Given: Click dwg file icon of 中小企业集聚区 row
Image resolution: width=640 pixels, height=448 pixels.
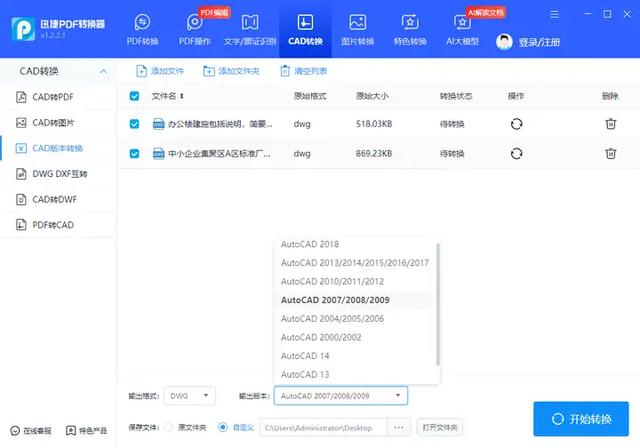Looking at the screenshot, I should click(158, 153).
